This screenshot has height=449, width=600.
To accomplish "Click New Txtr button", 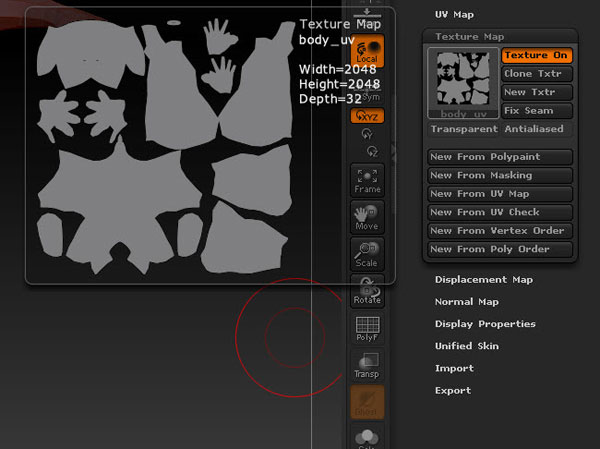I will (536, 92).
